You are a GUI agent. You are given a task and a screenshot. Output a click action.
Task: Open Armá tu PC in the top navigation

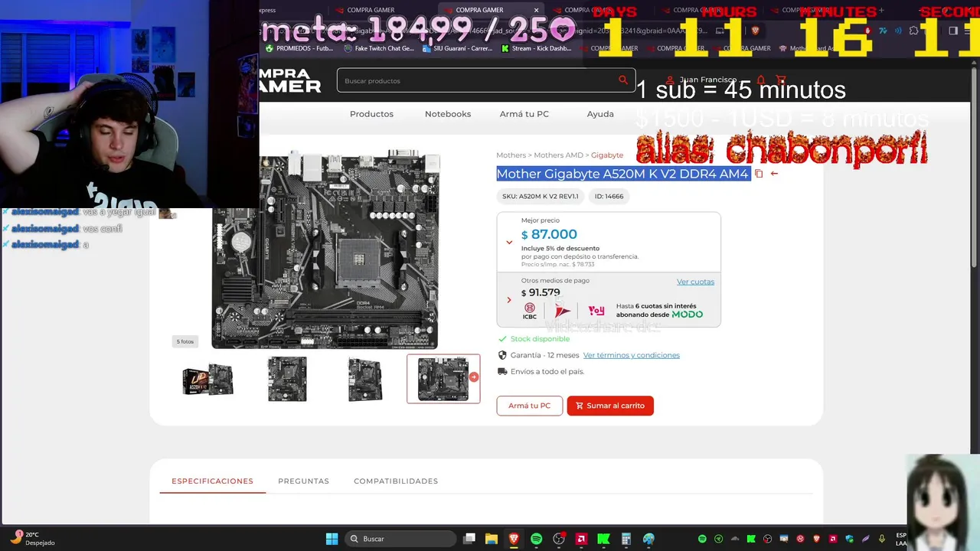524,114
